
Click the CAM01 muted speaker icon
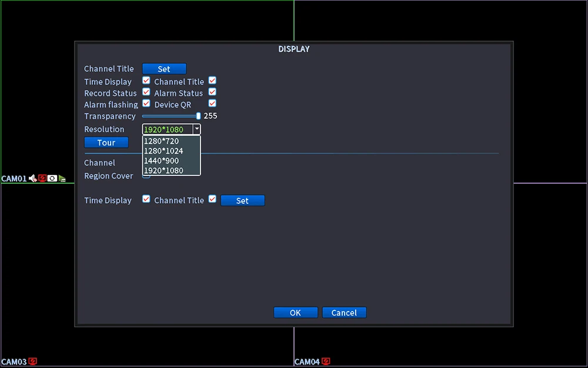(x=32, y=178)
